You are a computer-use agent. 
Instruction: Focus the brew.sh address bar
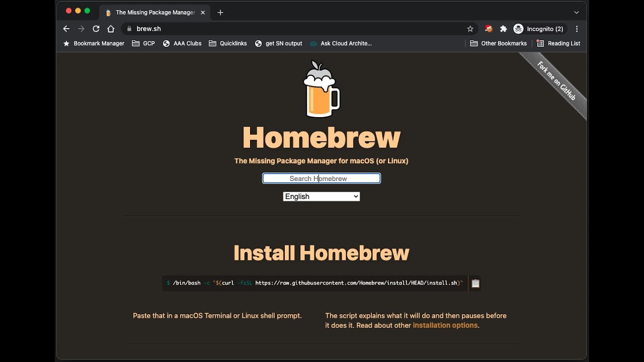point(299,29)
